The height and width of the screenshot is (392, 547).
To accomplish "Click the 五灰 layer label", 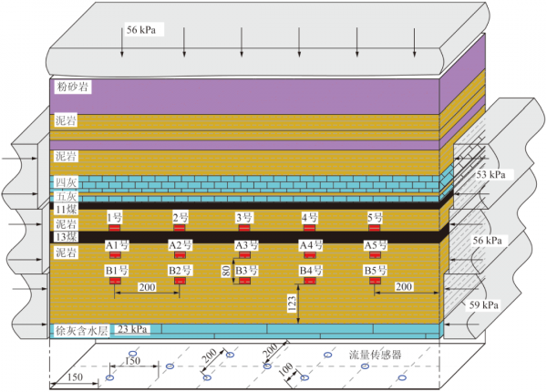I will 65,195.
